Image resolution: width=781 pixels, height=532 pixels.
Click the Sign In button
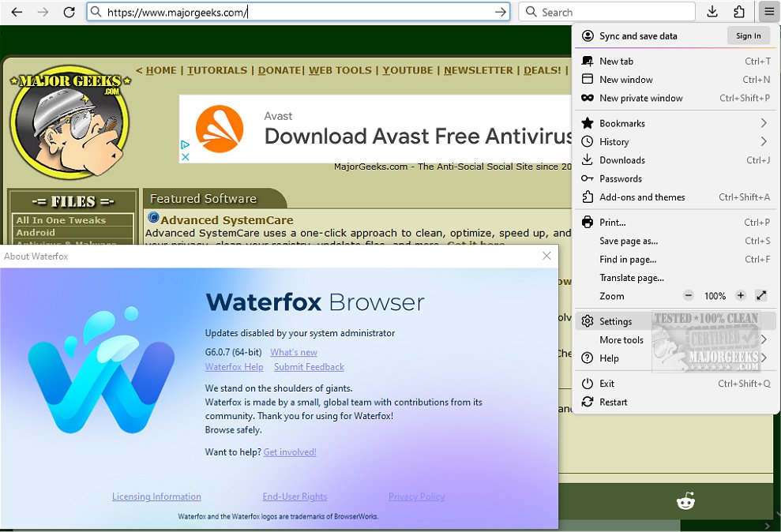tap(748, 36)
